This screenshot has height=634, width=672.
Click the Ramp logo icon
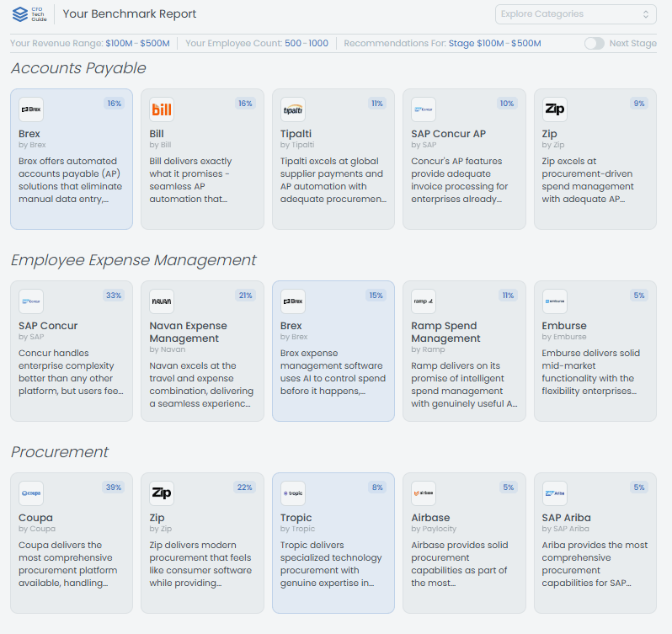pos(424,301)
